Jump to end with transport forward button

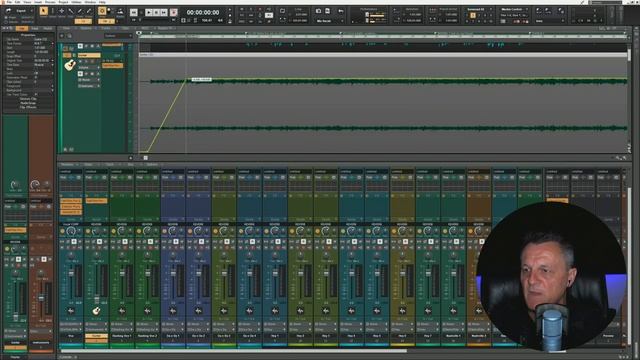pos(164,13)
